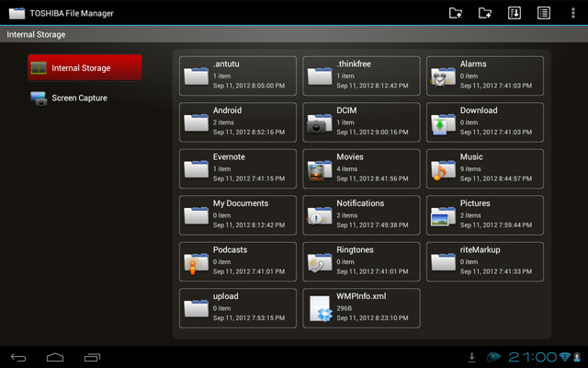
Task: Click the DCIM folder name
Action: point(346,110)
